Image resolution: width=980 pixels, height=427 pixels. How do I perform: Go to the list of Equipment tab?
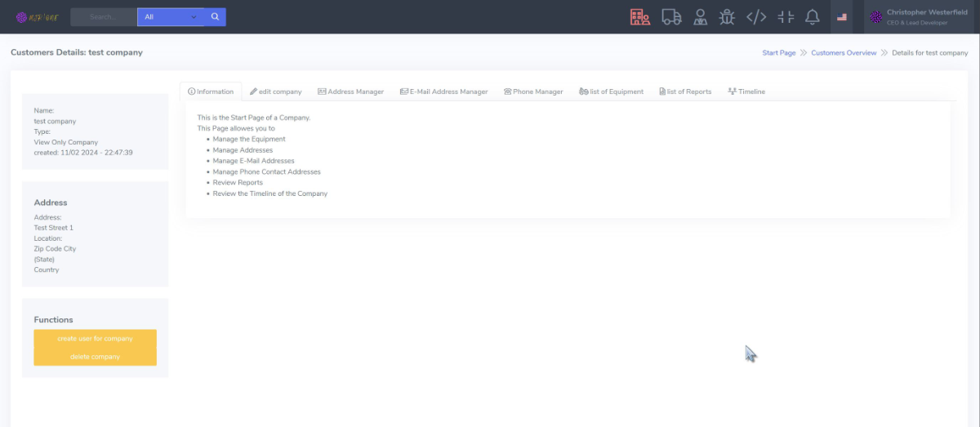(611, 91)
